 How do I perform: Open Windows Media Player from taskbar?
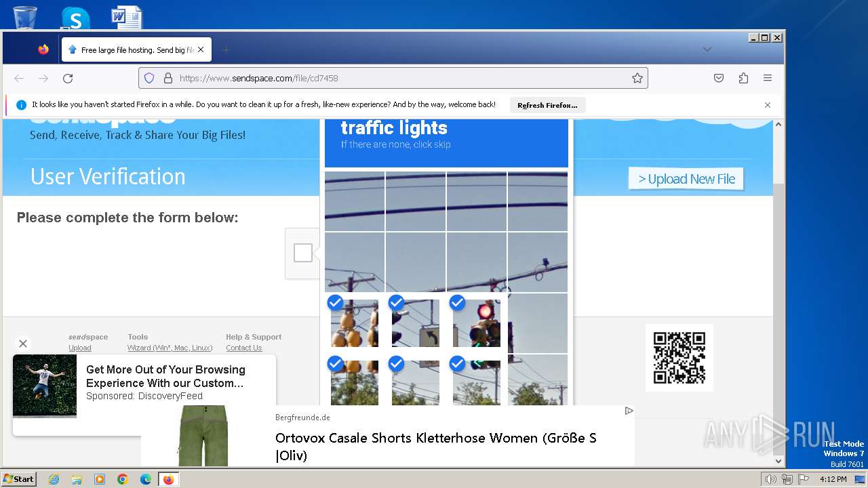tap(100, 479)
